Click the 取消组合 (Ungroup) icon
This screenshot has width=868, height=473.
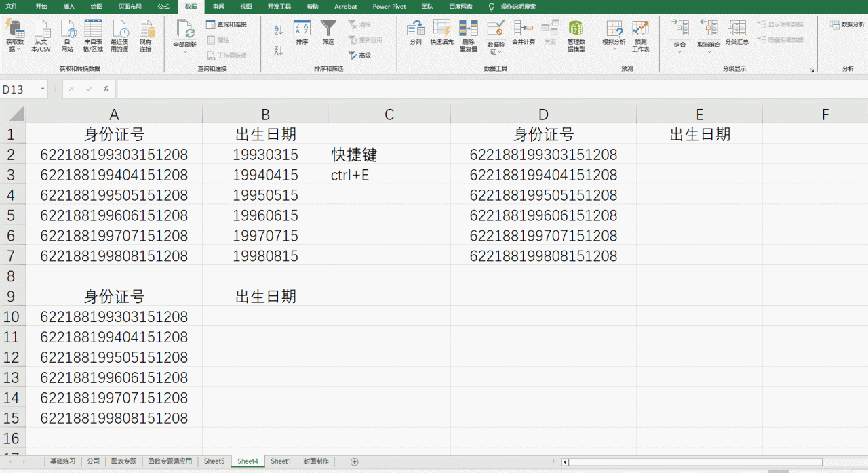point(709,28)
